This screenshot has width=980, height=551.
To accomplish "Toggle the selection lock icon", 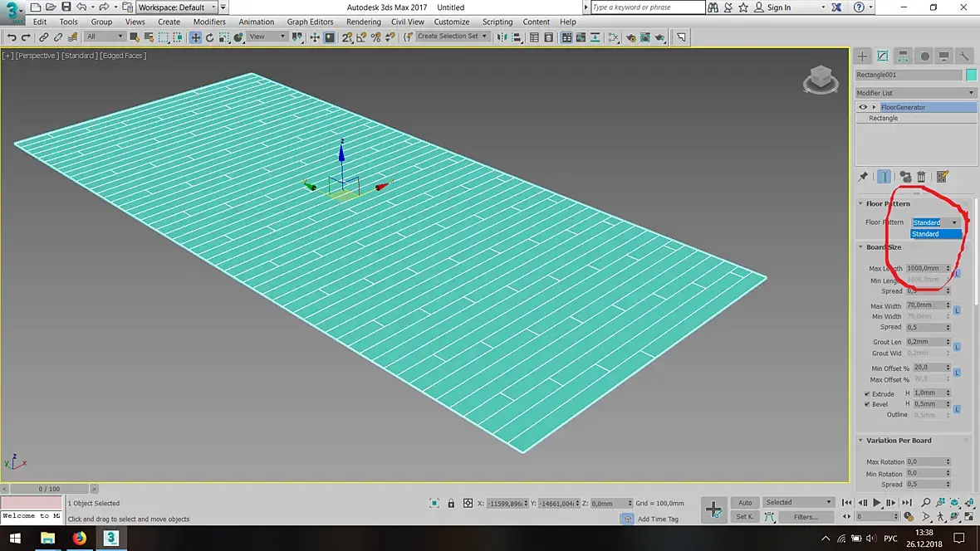I will tap(451, 503).
